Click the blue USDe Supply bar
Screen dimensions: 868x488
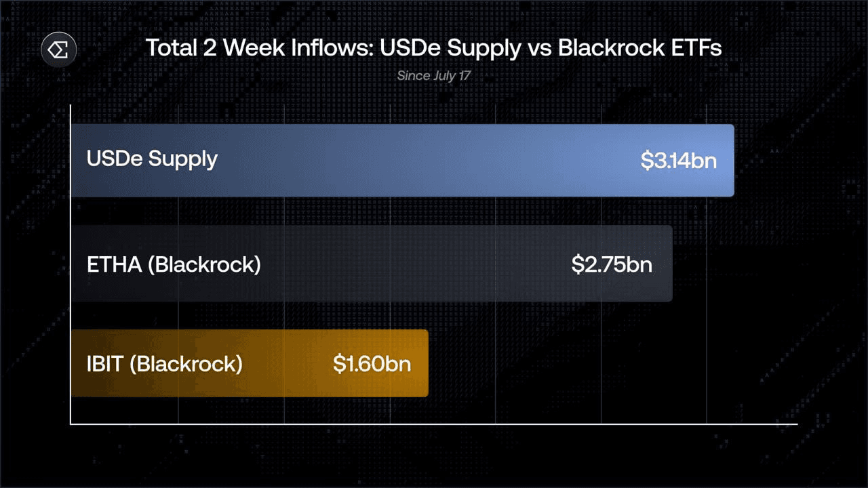click(x=402, y=161)
